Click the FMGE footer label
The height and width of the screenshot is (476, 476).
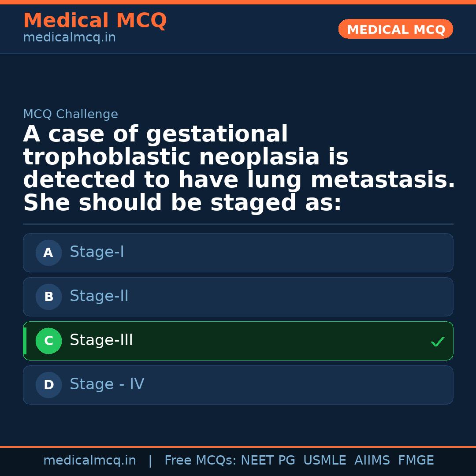click(x=416, y=461)
